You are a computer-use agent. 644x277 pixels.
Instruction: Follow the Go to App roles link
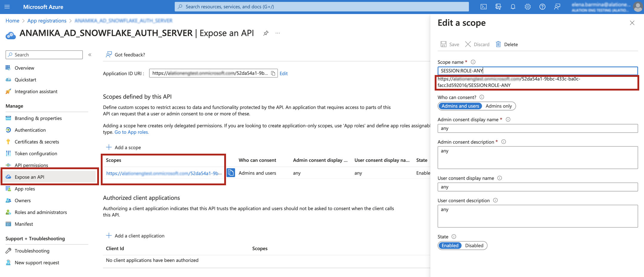[131, 132]
